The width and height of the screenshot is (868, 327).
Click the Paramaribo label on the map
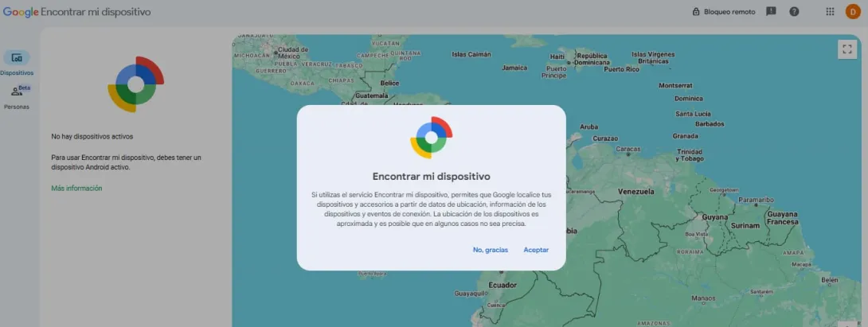click(756, 199)
